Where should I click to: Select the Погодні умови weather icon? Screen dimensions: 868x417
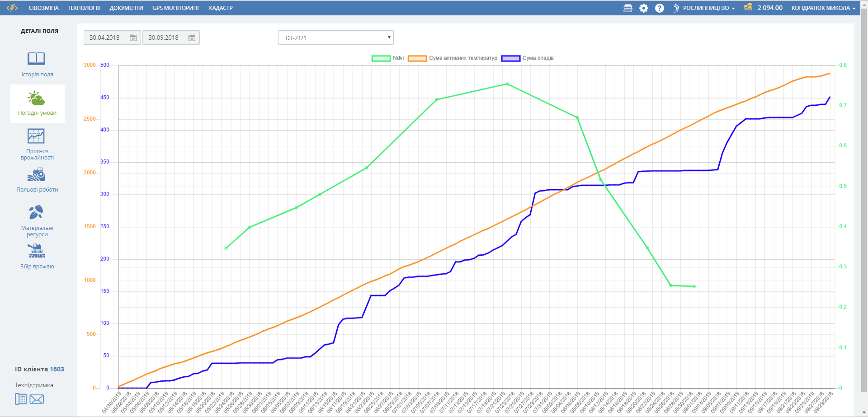click(x=37, y=98)
